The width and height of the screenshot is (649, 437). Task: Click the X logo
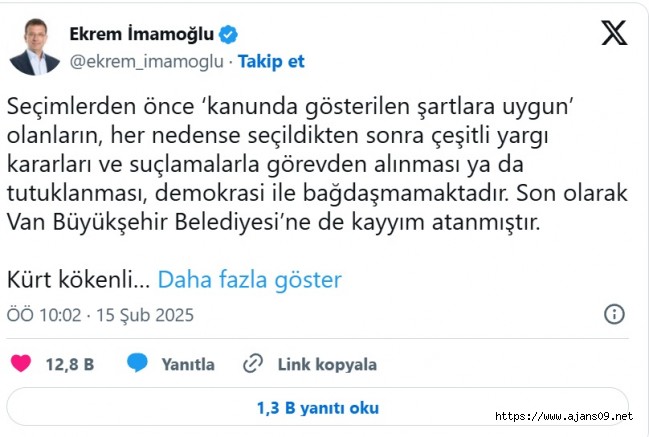coord(614,34)
